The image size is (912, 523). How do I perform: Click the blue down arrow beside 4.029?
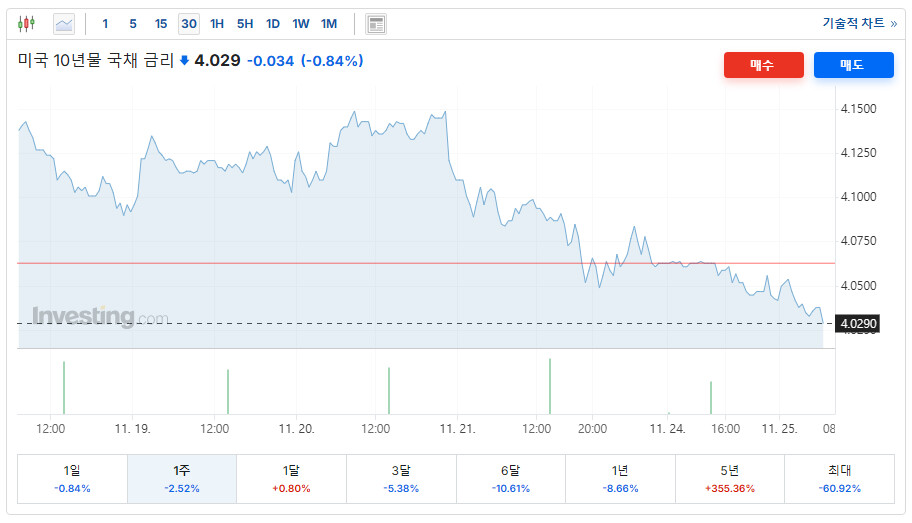[184, 61]
